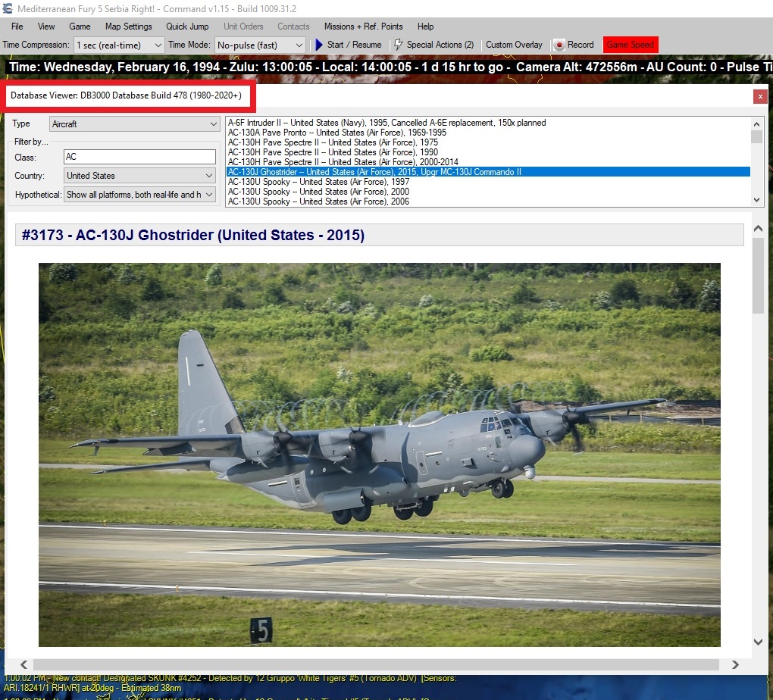Select AC-130J Ghostrider 2015 list entry
The width and height of the screenshot is (773, 700).
(488, 172)
